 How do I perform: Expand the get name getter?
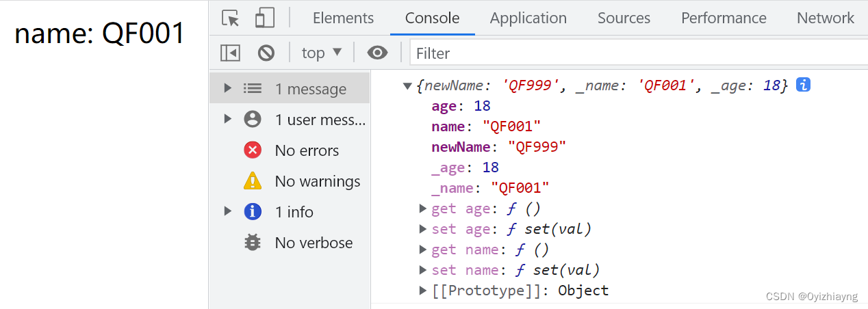pos(423,250)
